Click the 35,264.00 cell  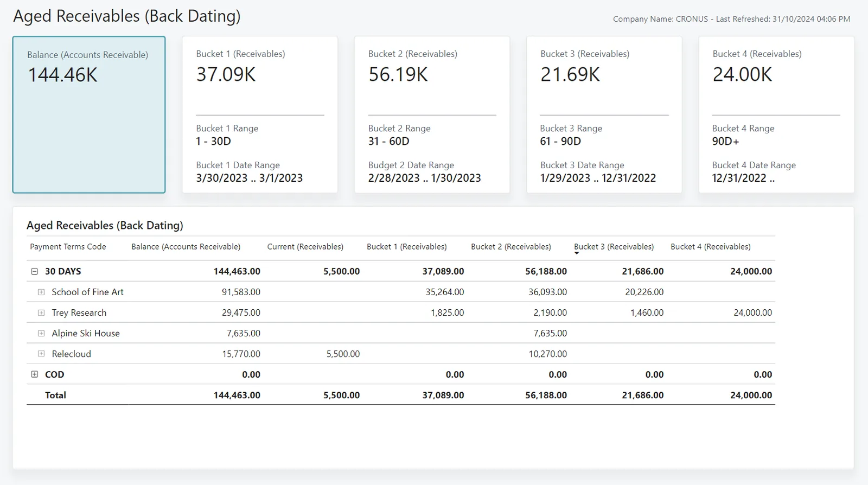click(445, 292)
